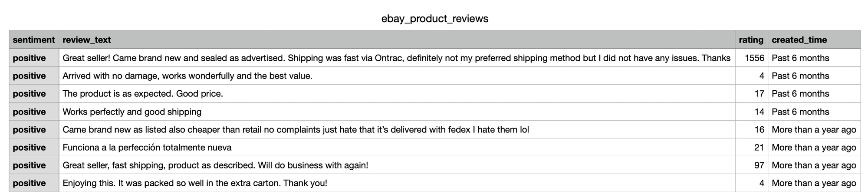Image resolution: width=868 pixels, height=194 pixels.
Task: Click the Spanish review "Funciona a la perfección"
Action: tap(147, 148)
